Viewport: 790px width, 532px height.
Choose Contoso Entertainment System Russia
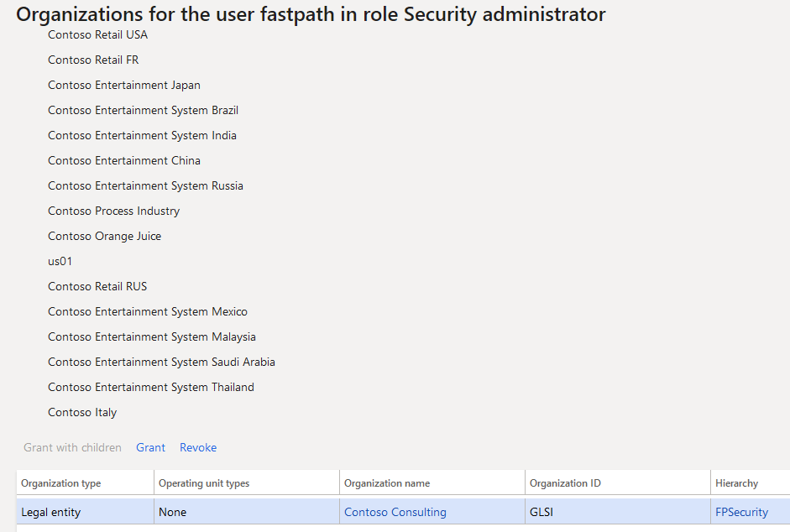[145, 186]
